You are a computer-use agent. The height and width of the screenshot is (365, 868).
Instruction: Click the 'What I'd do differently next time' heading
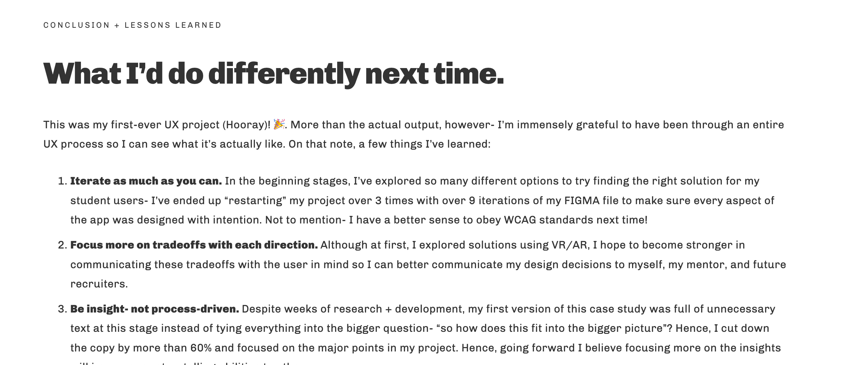274,73
